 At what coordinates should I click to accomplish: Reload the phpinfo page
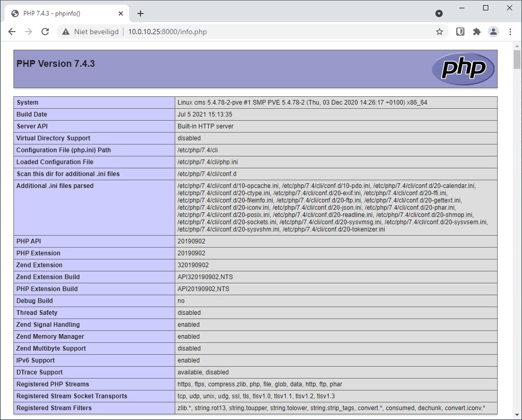coord(45,32)
